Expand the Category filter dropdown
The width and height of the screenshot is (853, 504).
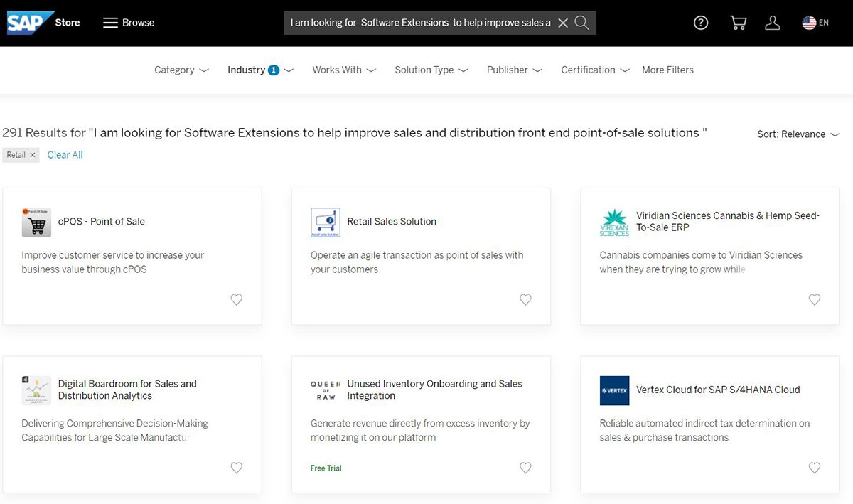point(181,70)
